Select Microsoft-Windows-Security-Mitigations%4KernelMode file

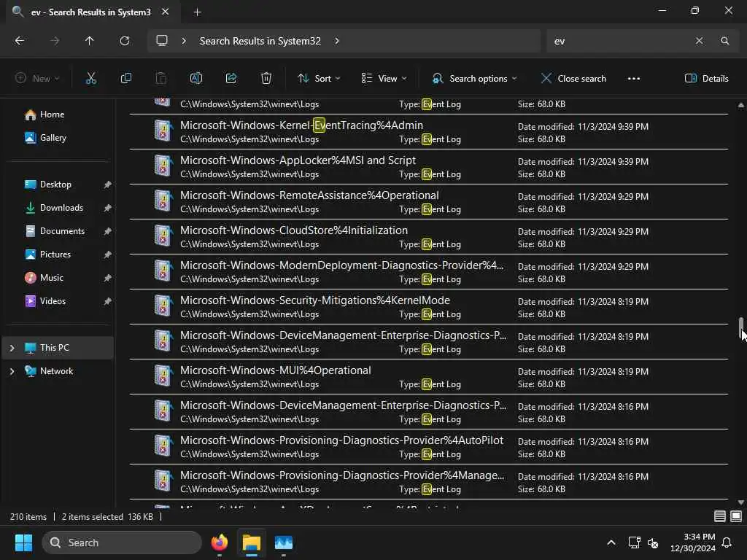[x=429, y=307]
